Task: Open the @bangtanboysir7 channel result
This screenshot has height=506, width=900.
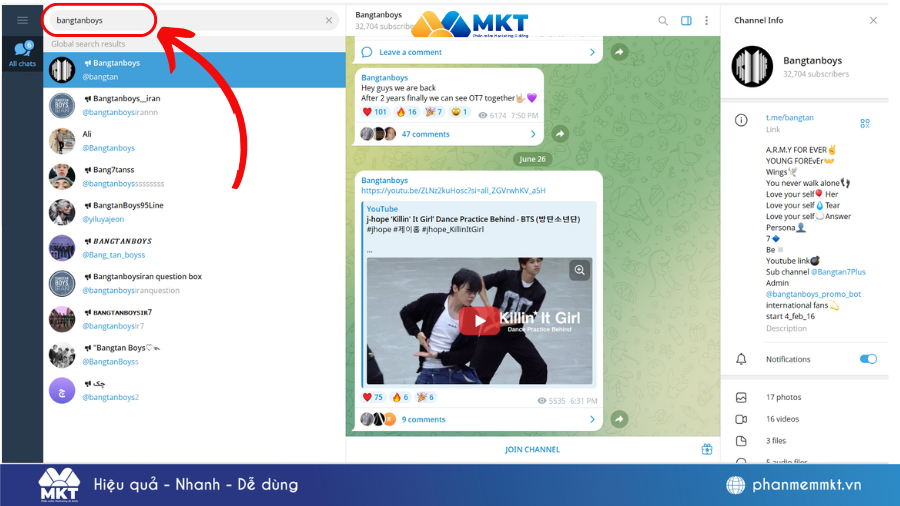Action: [x=195, y=319]
